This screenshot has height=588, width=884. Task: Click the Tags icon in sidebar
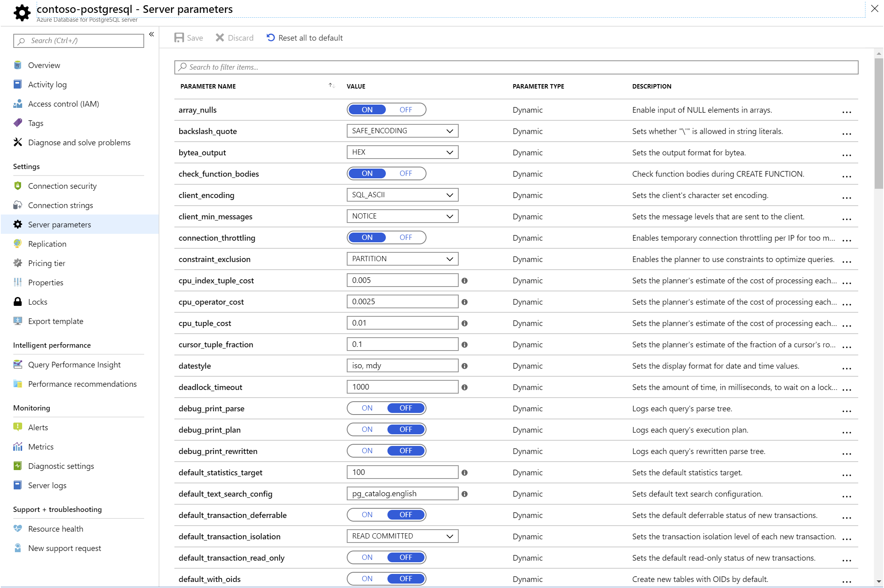tap(18, 123)
